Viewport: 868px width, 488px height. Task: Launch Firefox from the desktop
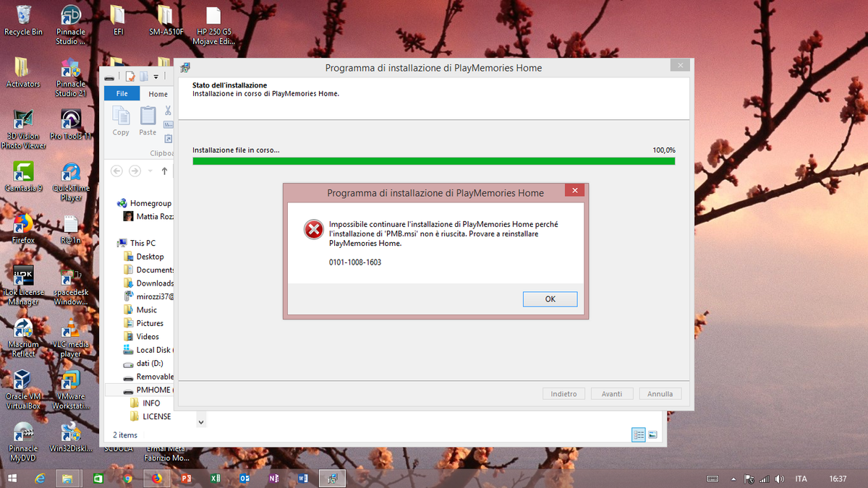tap(22, 221)
